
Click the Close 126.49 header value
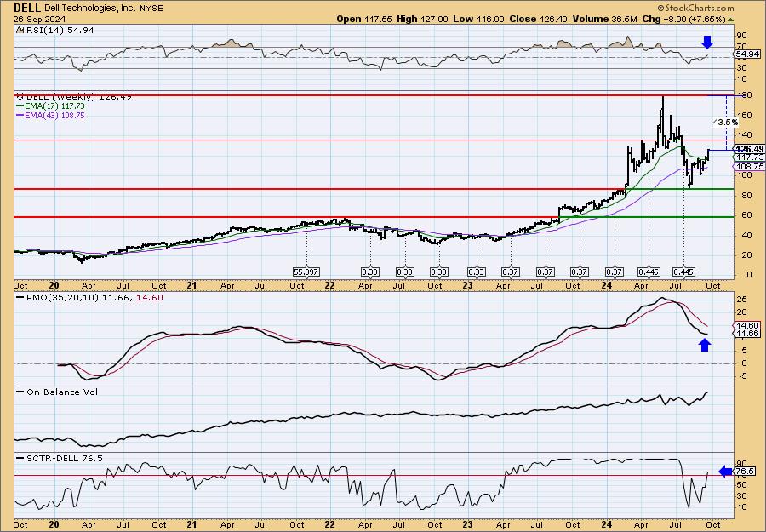click(537, 19)
